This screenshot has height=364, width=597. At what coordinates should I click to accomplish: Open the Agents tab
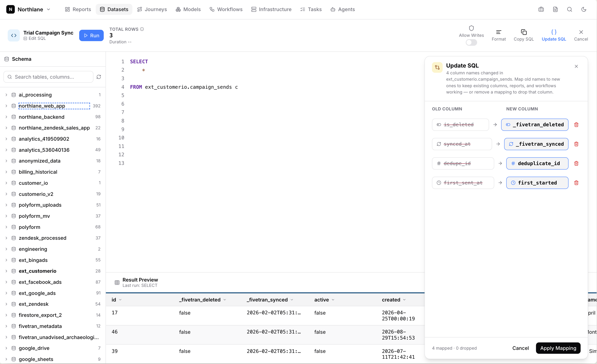(343, 9)
